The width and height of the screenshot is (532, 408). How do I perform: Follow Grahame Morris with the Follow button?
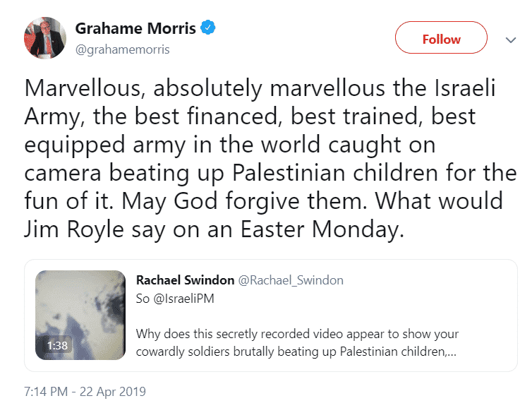[441, 37]
